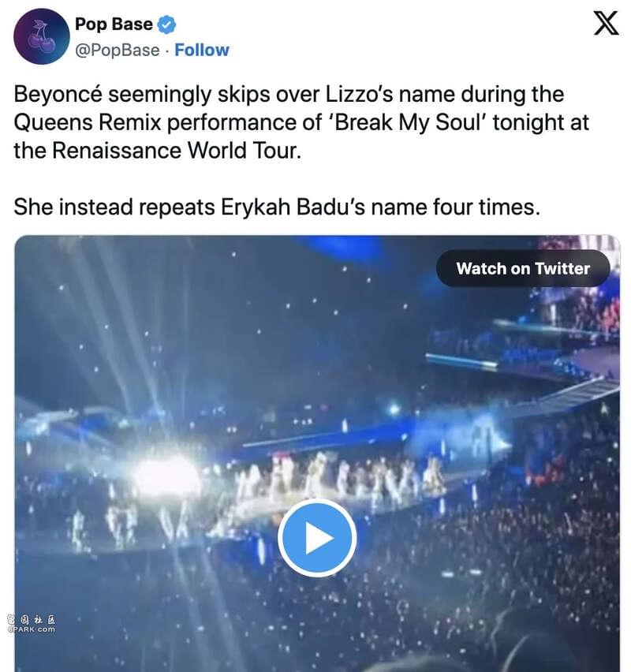Click the 6park.com watermark on the video
This screenshot has width=631, height=672.
coord(31,624)
